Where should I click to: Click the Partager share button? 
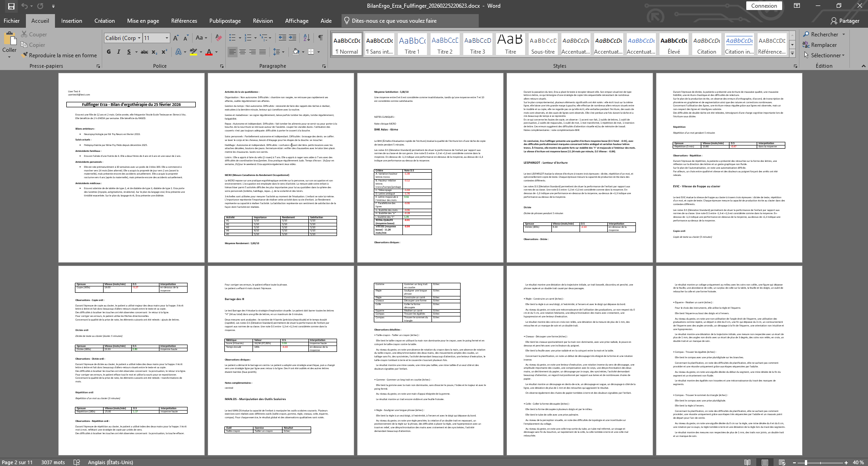pyautogui.click(x=845, y=21)
